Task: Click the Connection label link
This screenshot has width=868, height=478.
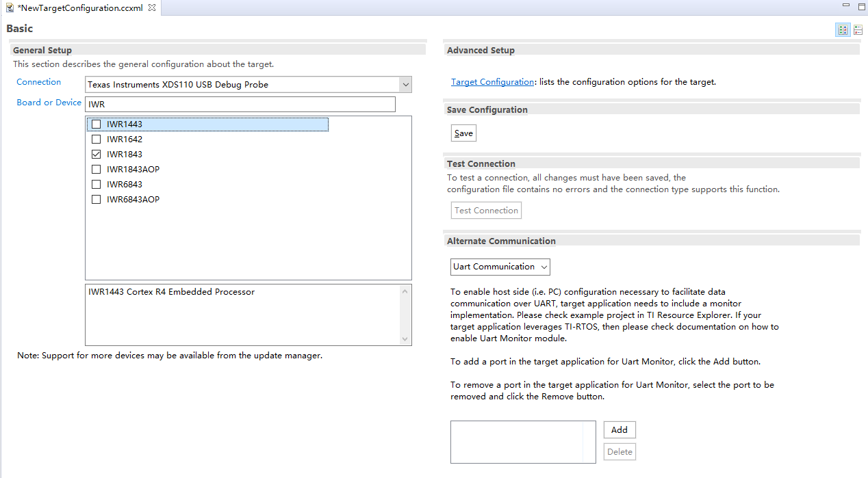Action: pos(39,82)
